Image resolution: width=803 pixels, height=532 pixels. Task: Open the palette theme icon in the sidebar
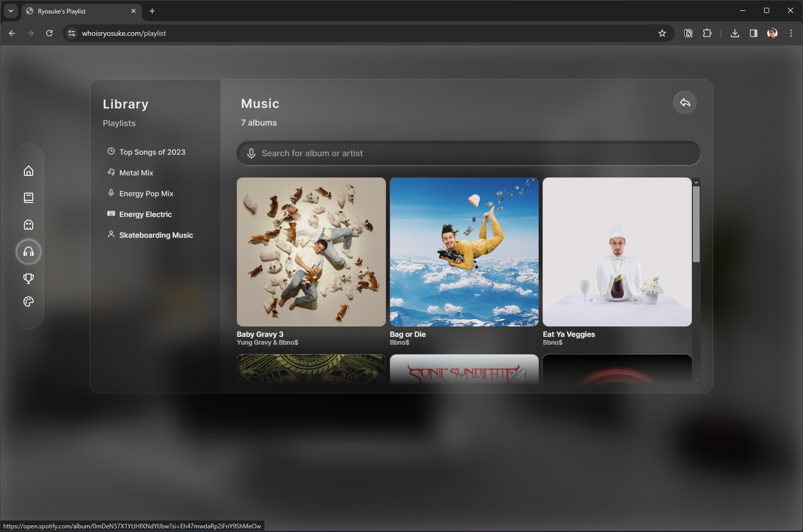click(29, 301)
